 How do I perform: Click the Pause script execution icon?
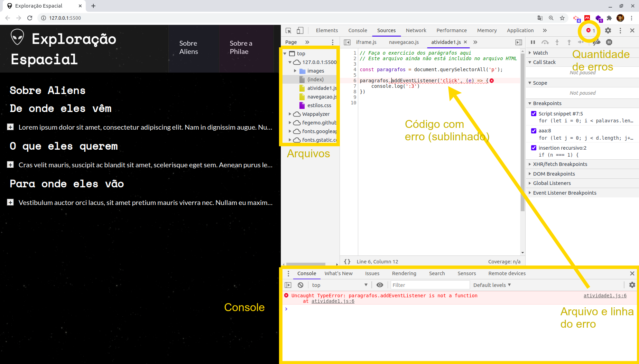coord(533,42)
